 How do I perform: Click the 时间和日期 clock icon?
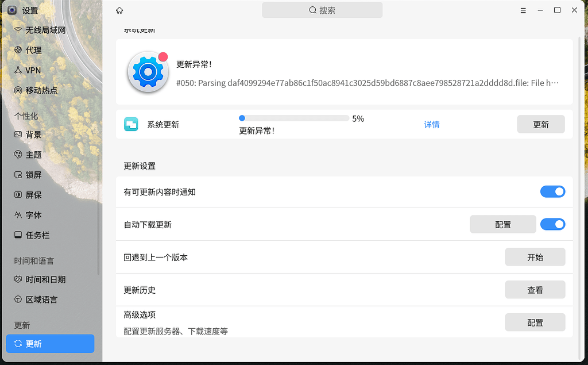point(18,279)
